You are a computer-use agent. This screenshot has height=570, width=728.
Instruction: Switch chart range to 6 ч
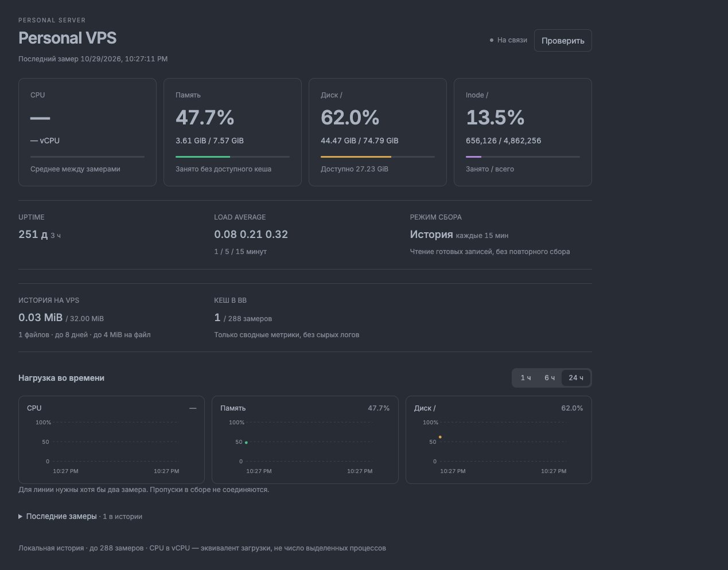(x=550, y=378)
